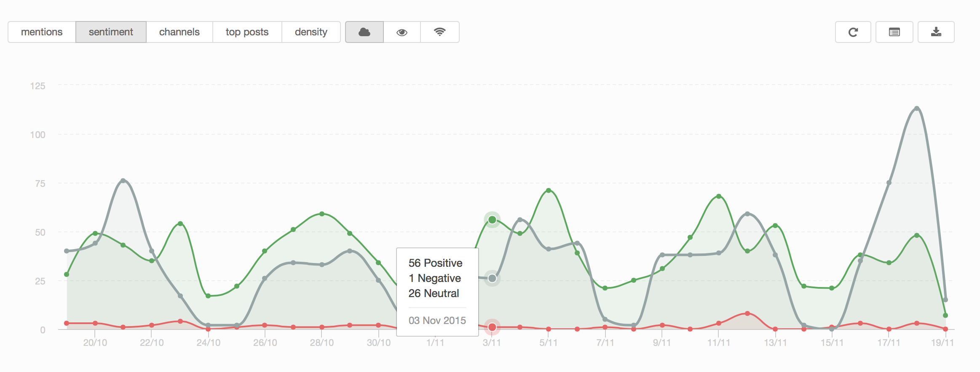
Task: Click the highlighted green positive point on 3/11
Action: [492, 220]
